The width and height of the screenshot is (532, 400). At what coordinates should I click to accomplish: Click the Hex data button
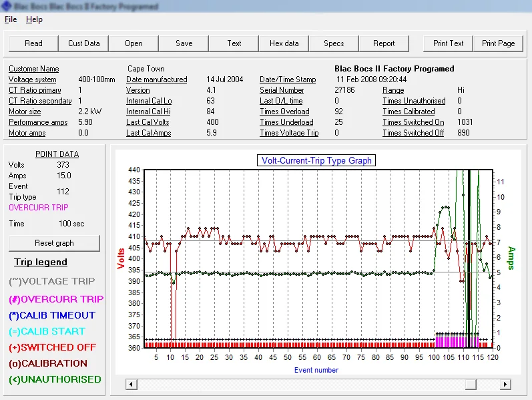click(x=284, y=43)
